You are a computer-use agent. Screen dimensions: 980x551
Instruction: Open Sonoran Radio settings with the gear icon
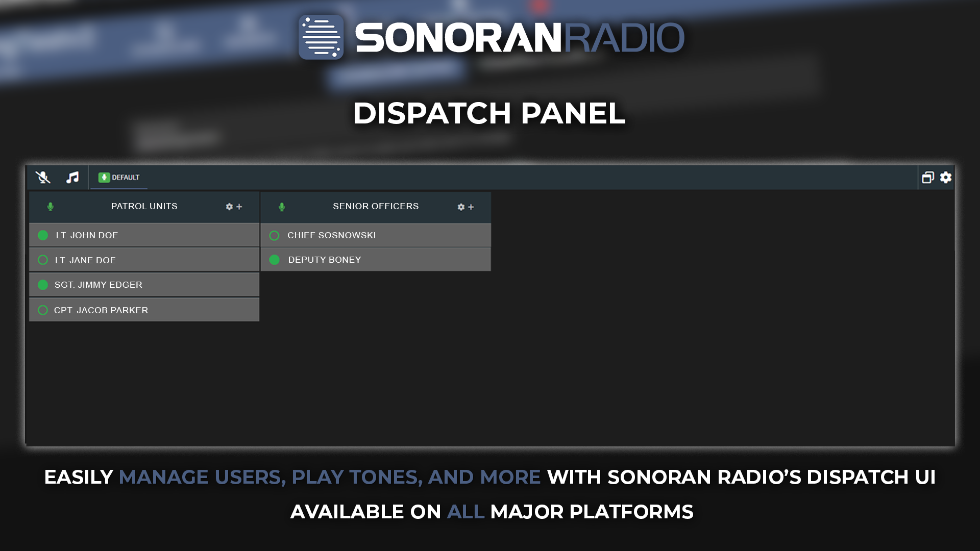(x=946, y=178)
